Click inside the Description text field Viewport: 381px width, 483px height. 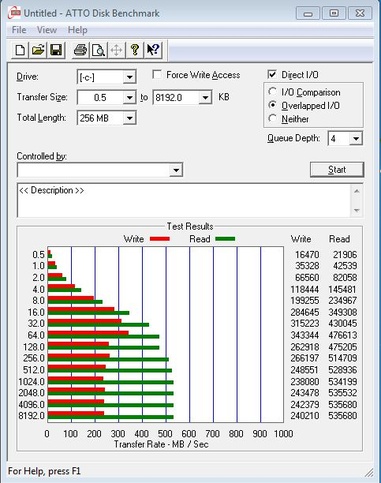[184, 200]
